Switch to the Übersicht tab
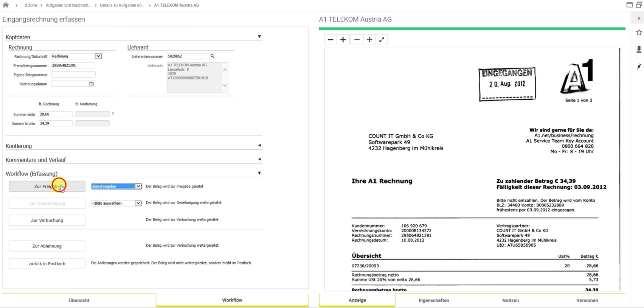The height and width of the screenshot is (308, 644). coord(79,300)
